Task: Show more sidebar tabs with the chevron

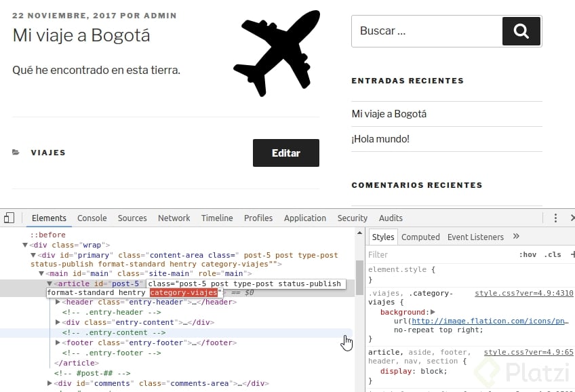Action: (516, 237)
